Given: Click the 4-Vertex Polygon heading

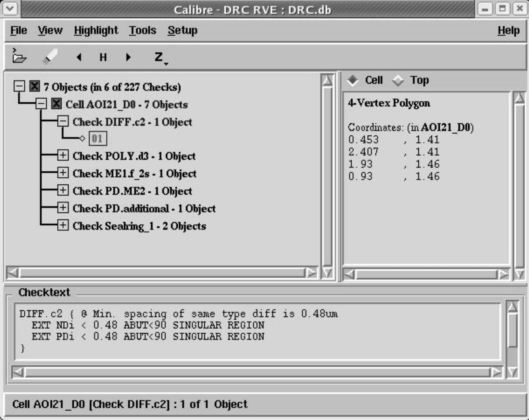Looking at the screenshot, I should point(389,103).
